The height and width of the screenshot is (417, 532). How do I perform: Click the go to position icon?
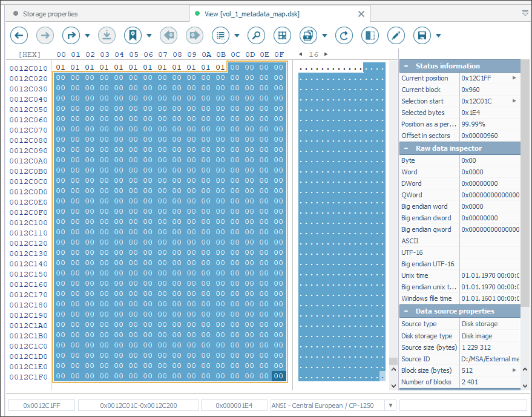[x=71, y=35]
